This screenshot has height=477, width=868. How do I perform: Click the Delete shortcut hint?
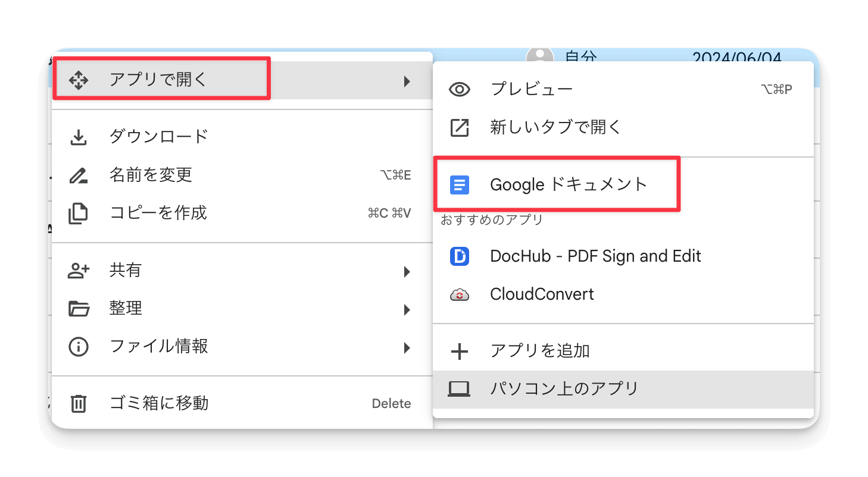click(392, 404)
